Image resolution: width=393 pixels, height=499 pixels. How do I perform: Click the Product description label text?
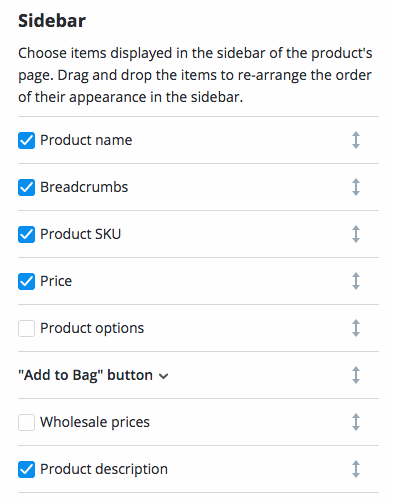[104, 469]
